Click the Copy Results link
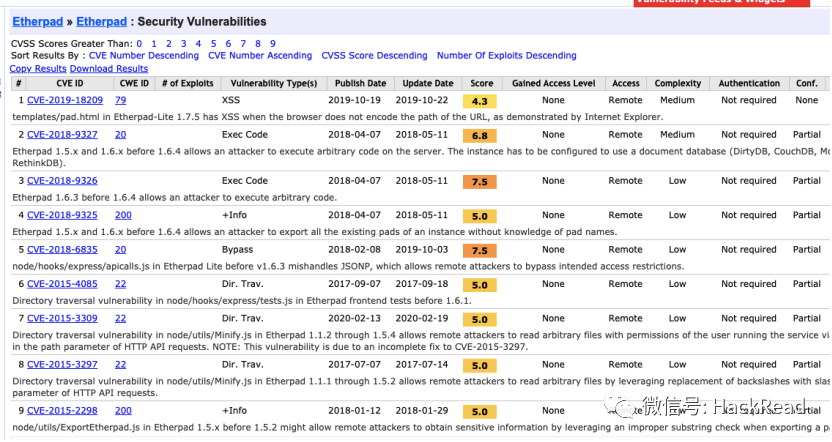The image size is (832, 442). pos(38,68)
